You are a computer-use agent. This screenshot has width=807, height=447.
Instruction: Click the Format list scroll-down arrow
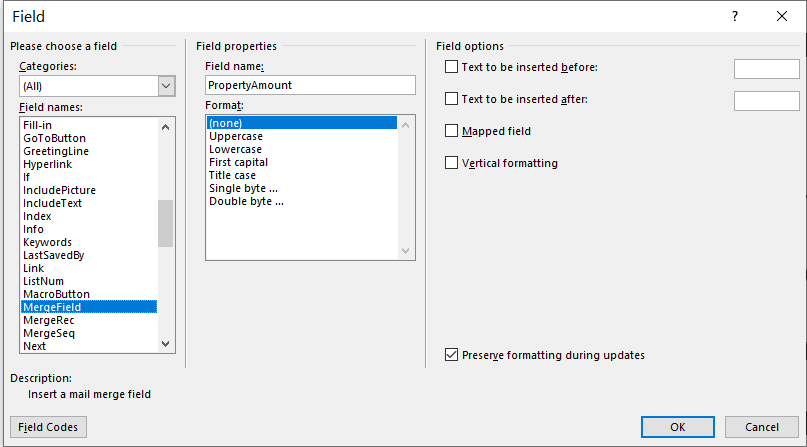(406, 251)
